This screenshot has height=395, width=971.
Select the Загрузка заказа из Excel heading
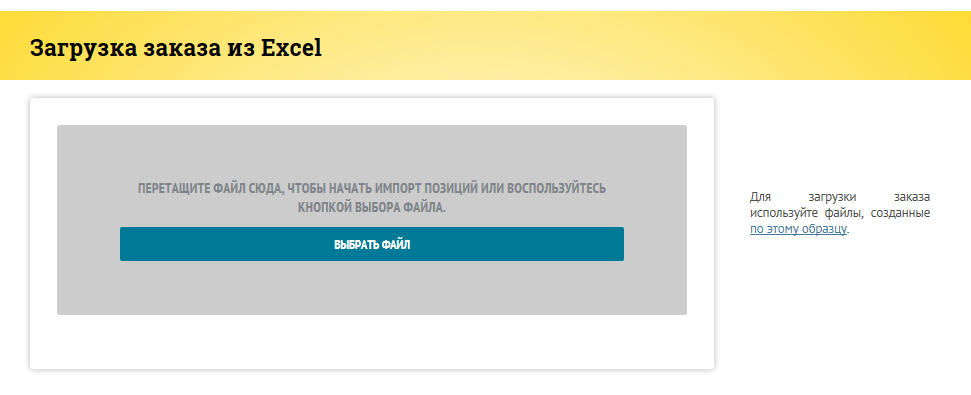click(176, 48)
